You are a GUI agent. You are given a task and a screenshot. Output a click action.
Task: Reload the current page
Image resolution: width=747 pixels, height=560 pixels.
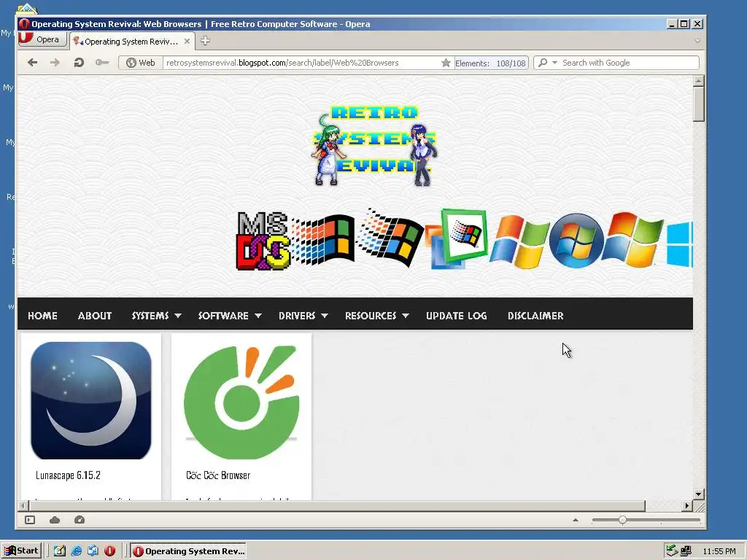(79, 63)
